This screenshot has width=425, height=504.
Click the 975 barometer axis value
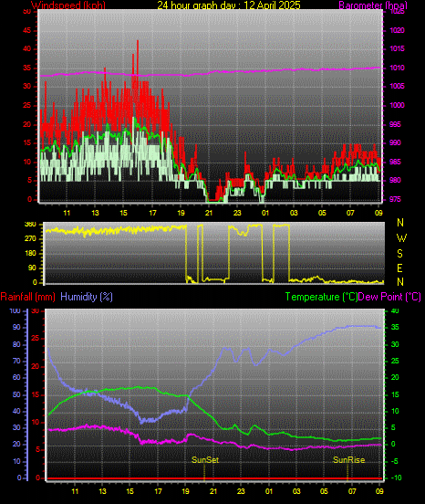(395, 199)
